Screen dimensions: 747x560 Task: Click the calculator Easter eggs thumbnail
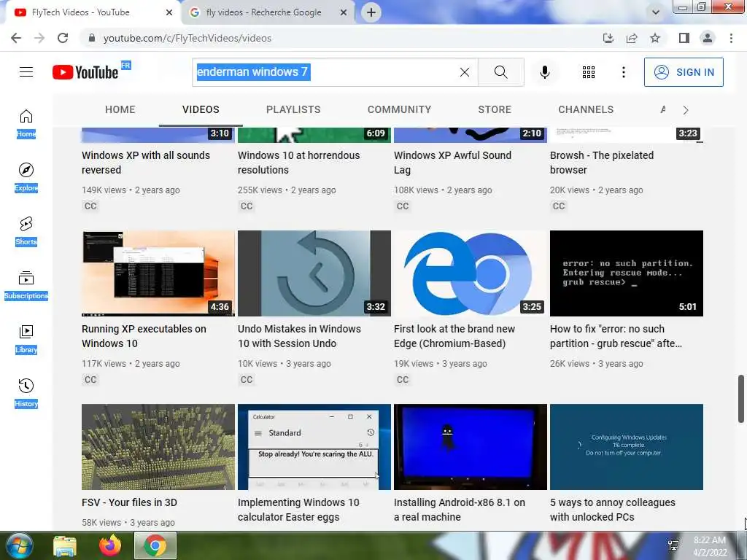click(314, 447)
